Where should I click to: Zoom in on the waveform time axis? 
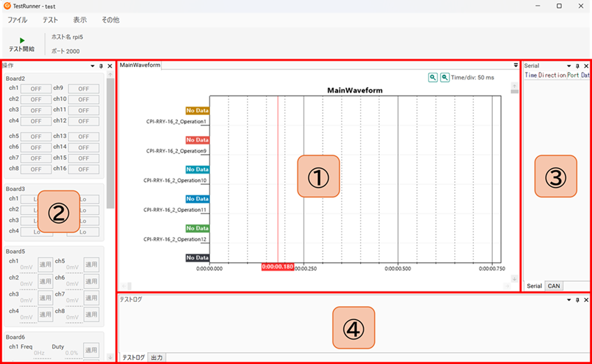tap(433, 77)
